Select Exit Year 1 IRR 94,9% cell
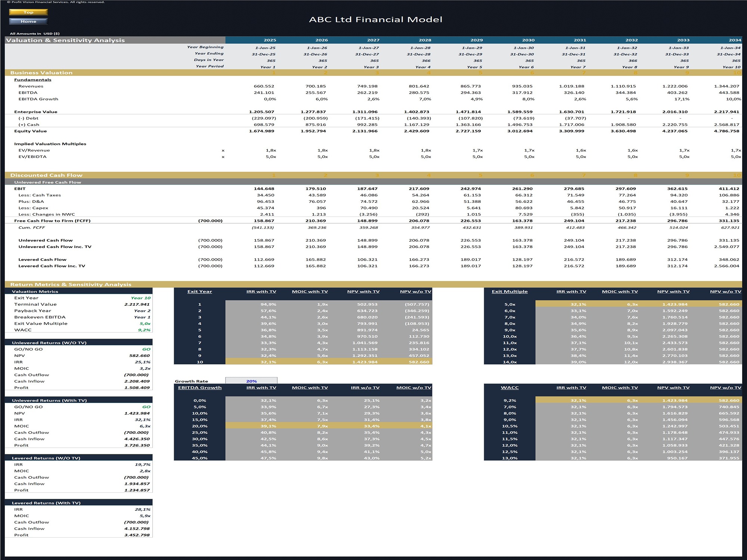The image size is (747, 560). coord(268,304)
